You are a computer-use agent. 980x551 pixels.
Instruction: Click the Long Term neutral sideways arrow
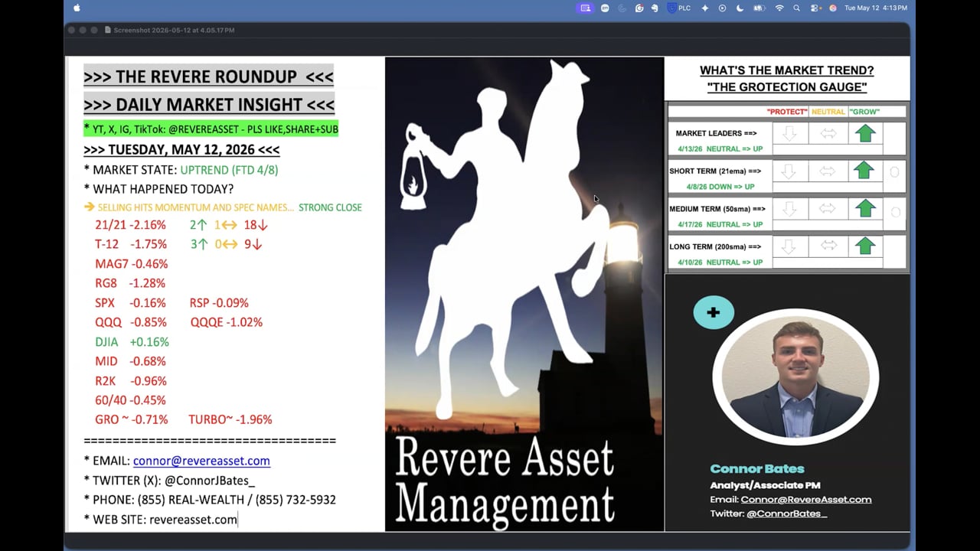pos(828,246)
